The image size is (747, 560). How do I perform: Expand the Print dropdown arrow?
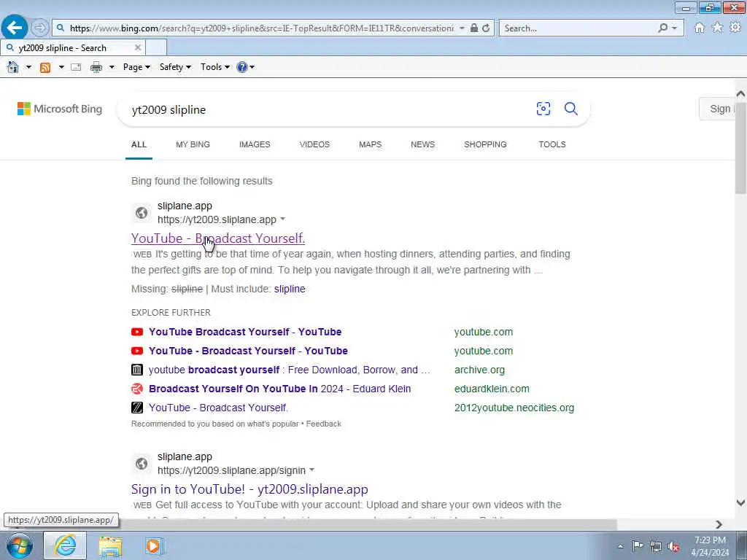click(112, 67)
